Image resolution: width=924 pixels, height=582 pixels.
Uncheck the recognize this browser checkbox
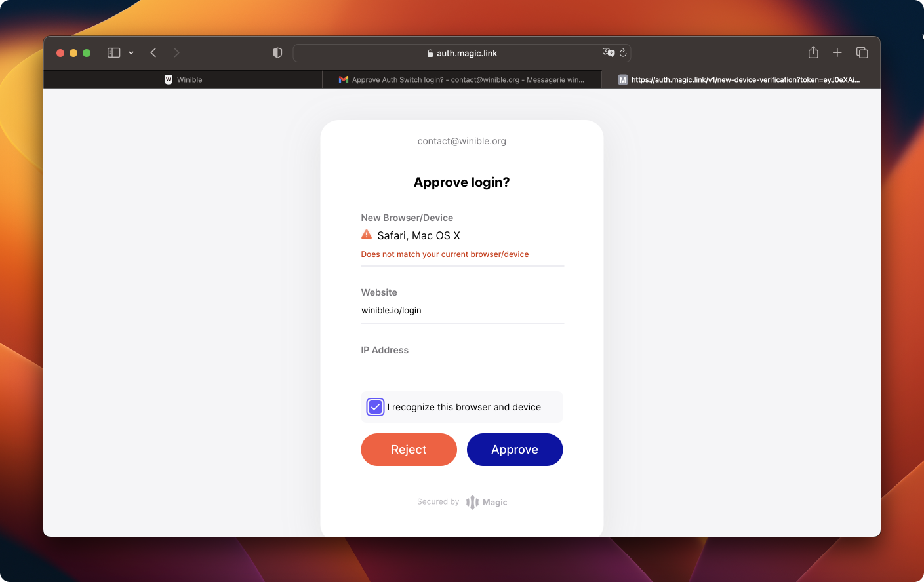(x=375, y=407)
